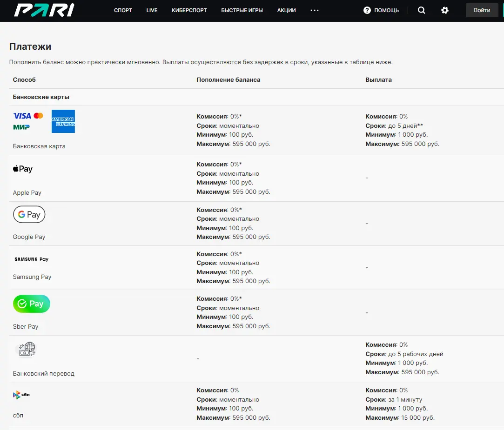The height and width of the screenshot is (430, 504).
Task: Click the Google Pay logo
Action: tap(29, 214)
